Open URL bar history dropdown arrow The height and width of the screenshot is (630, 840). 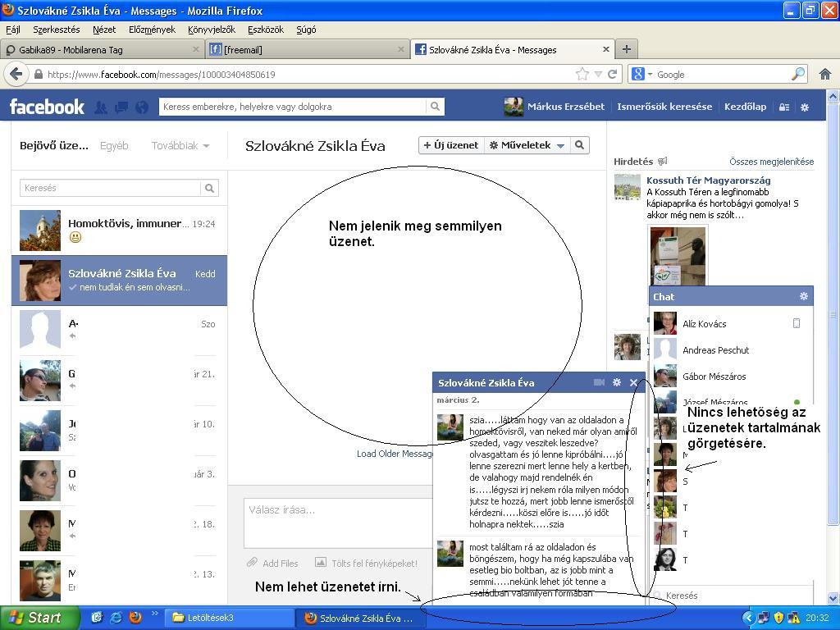[598, 75]
